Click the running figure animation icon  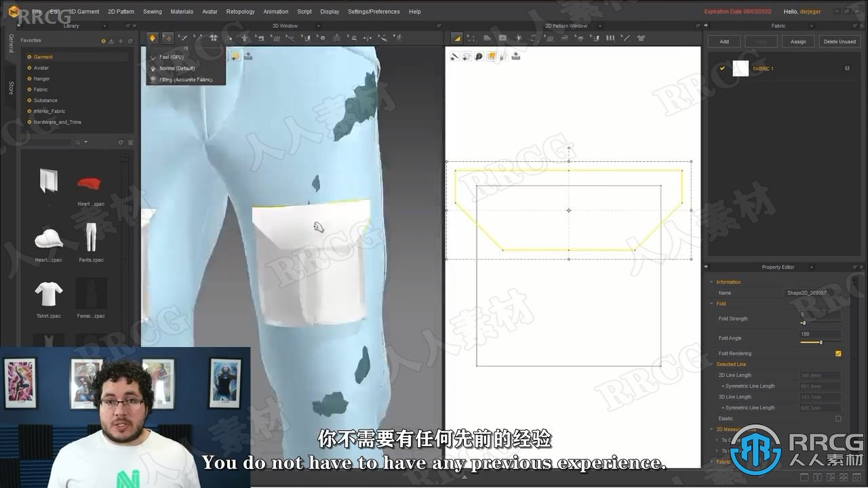399,38
